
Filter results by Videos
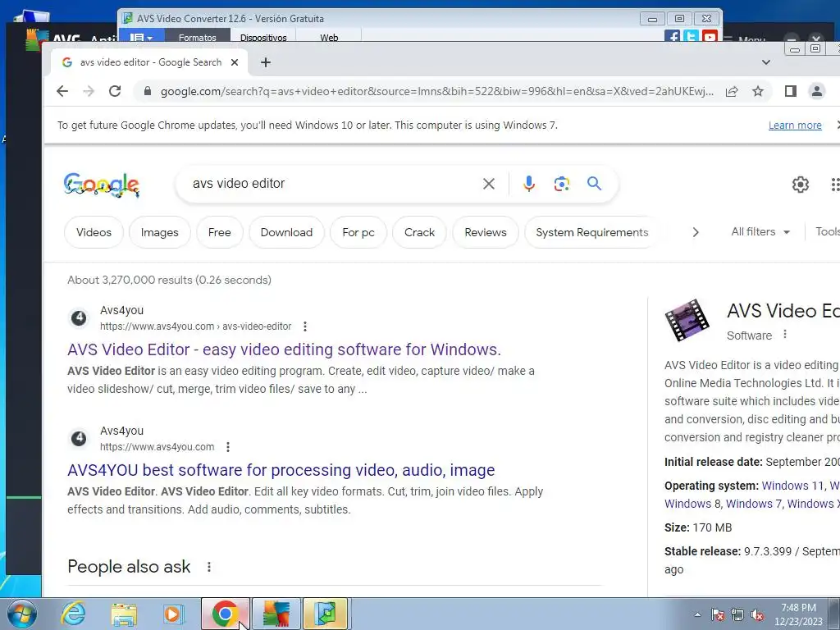94,232
